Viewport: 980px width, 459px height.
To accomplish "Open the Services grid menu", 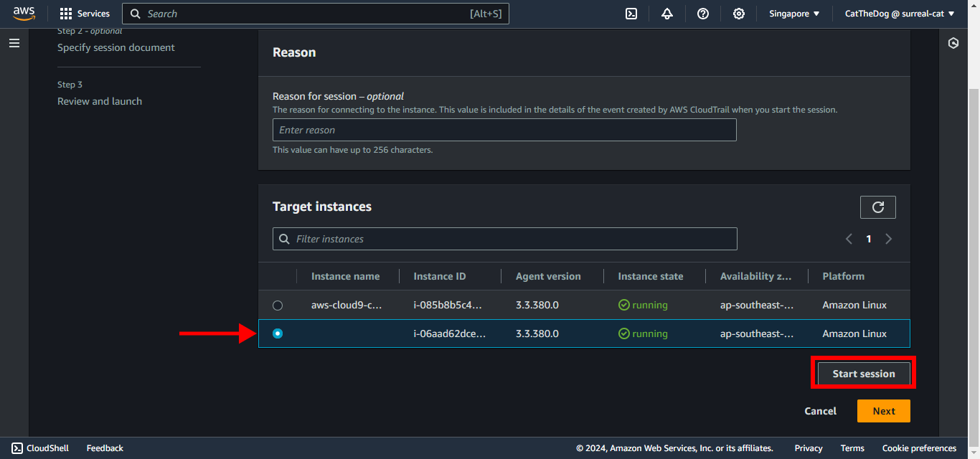I will 85,14.
